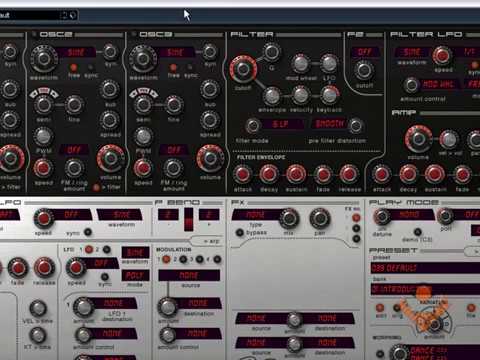
Task: Click the filter envelope sustain knob
Action: click(296, 174)
